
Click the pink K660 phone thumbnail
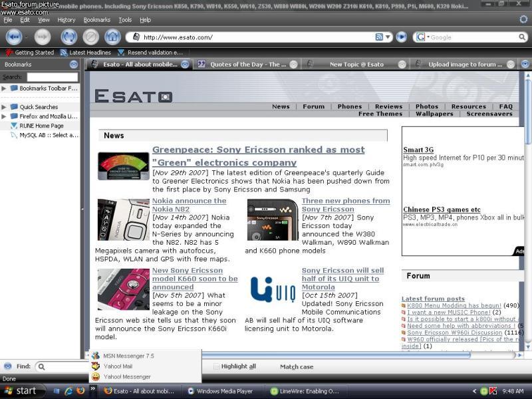[x=124, y=289]
